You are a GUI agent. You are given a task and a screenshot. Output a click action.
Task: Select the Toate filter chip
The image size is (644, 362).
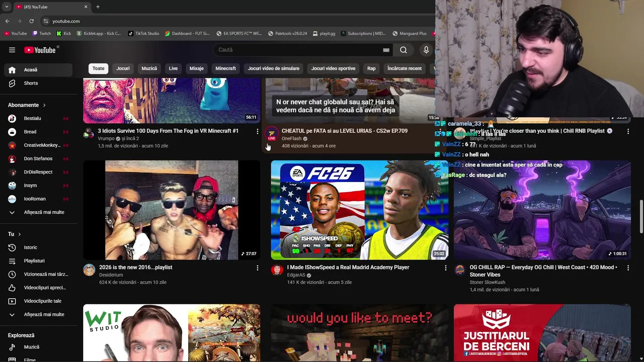(x=99, y=68)
